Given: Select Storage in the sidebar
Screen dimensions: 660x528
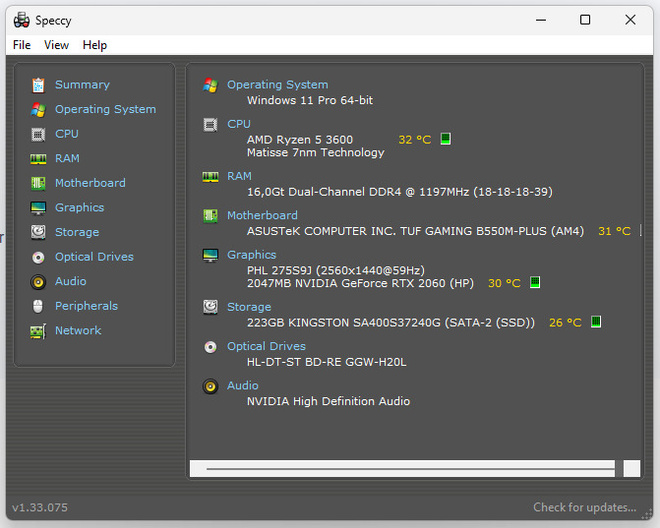Looking at the screenshot, I should point(77,232).
